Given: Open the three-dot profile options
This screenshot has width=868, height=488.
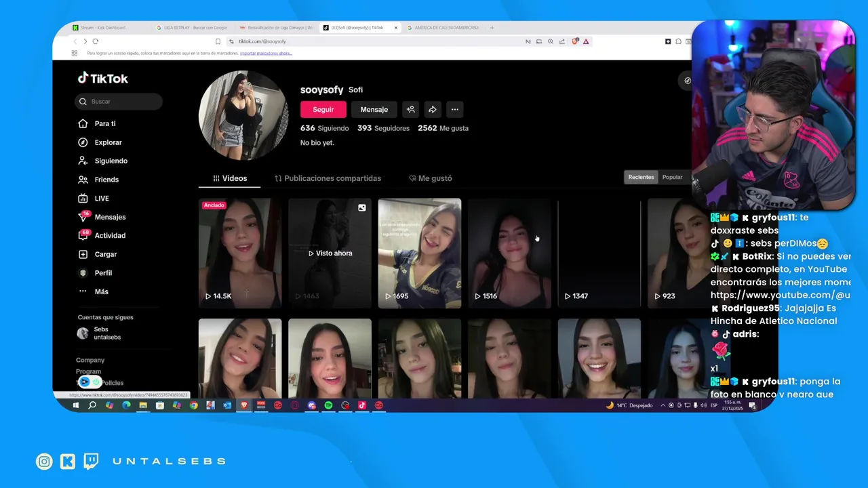Looking at the screenshot, I should pos(455,109).
